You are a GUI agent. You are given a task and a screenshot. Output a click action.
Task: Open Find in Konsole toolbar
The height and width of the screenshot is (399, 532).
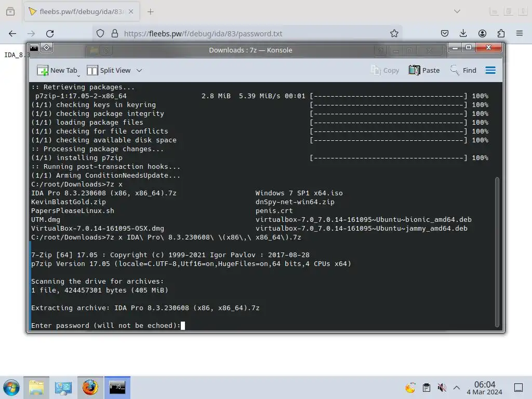pos(463,70)
